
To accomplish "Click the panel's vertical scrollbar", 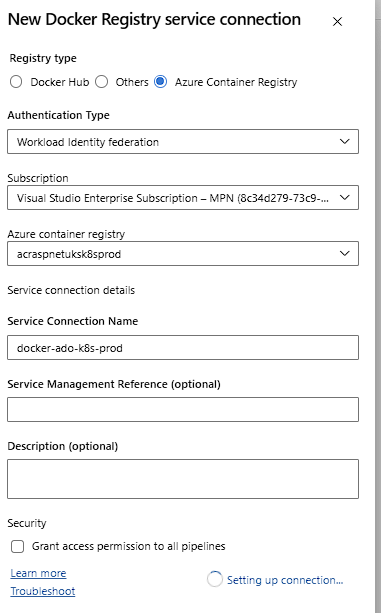I will (378, 306).
